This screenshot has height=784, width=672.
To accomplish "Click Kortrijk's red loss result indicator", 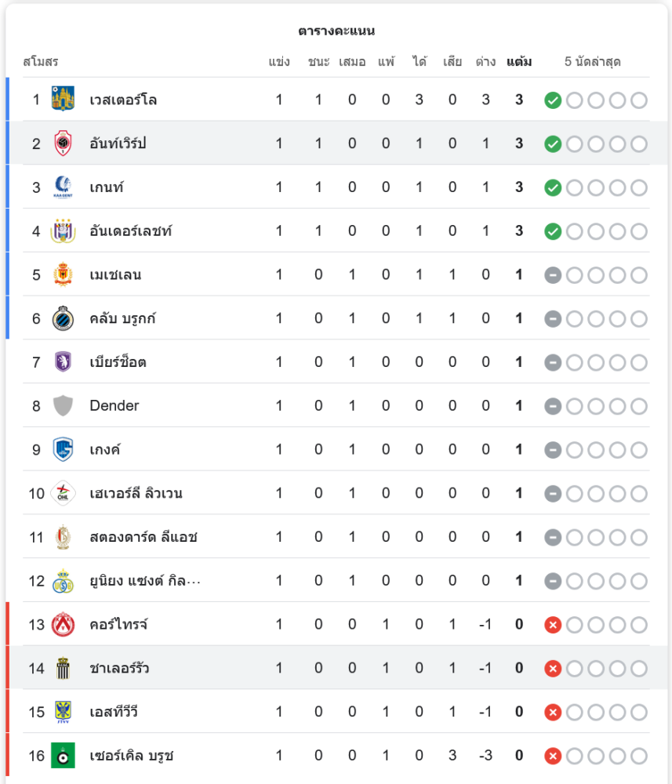I will tap(553, 625).
